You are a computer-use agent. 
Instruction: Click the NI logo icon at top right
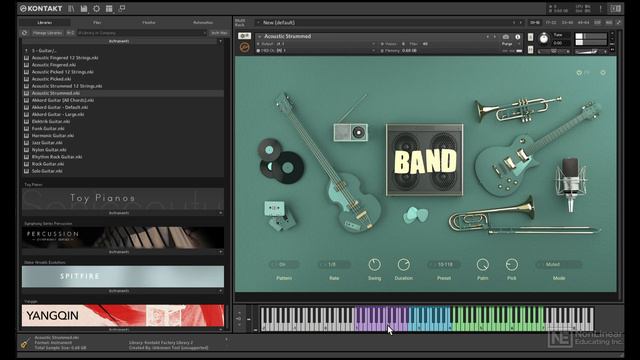pos(615,9)
